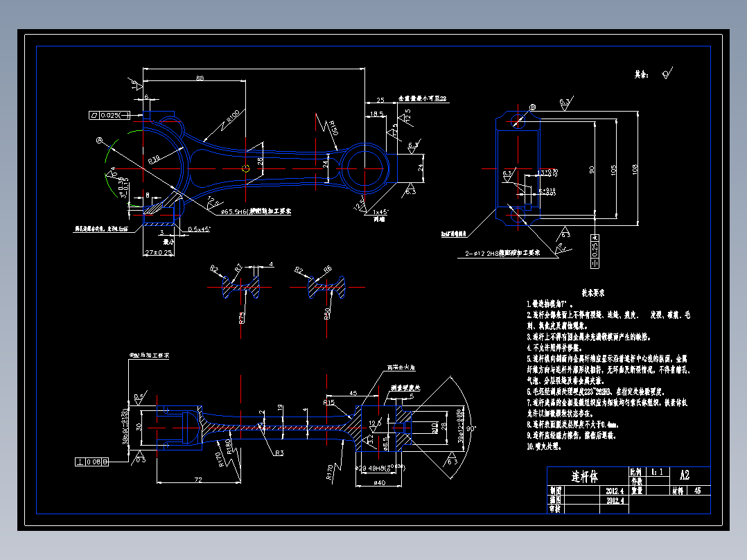
Task: Click the R100 radius label
Action: point(234,116)
